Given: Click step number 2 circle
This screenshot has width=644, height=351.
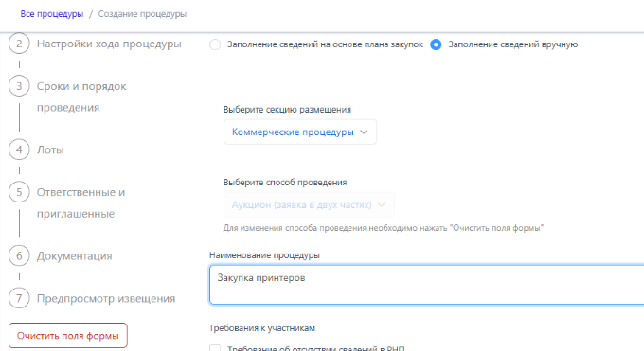Looking at the screenshot, I should [19, 44].
